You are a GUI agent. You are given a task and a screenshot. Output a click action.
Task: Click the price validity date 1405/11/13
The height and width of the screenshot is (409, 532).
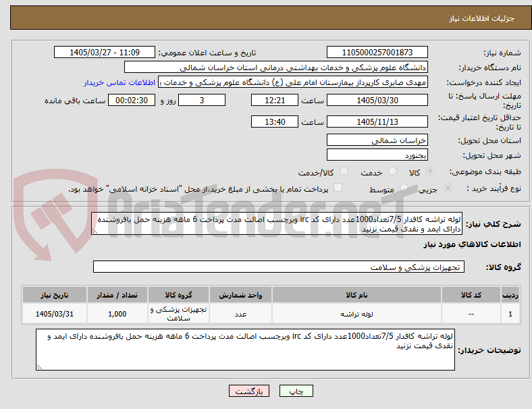click(x=377, y=121)
